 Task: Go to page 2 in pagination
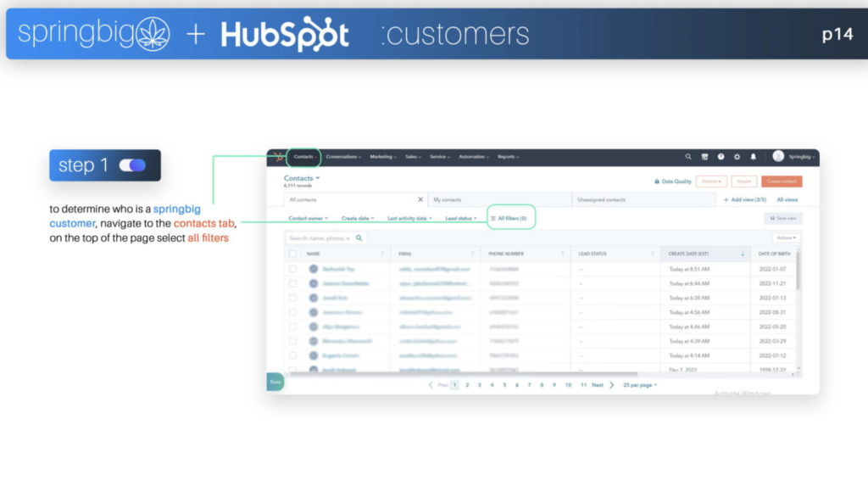(467, 385)
